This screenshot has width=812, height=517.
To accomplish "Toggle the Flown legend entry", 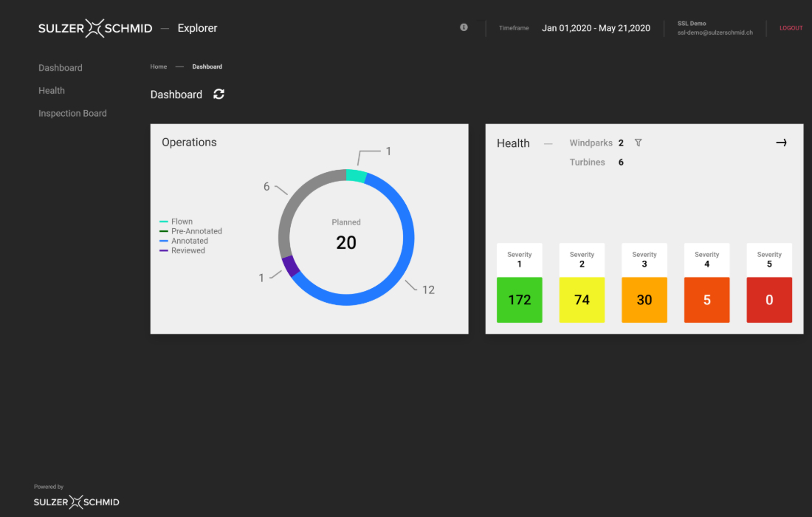I will pos(176,222).
